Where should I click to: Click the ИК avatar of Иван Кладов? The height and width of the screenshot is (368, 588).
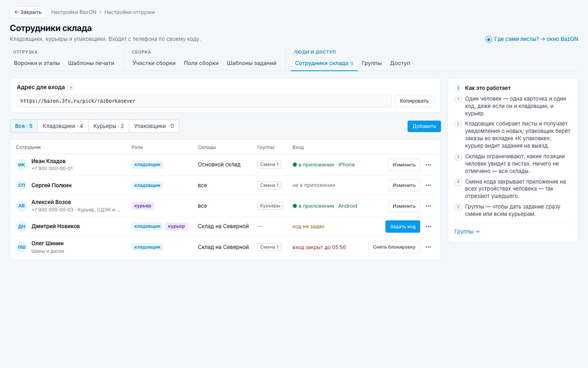click(22, 165)
